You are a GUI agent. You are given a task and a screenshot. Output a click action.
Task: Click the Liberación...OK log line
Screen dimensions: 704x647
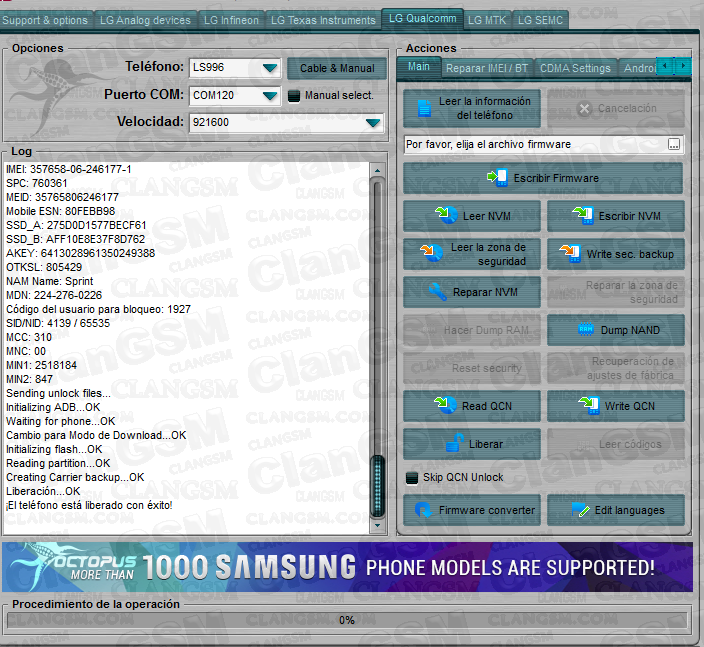(43, 491)
